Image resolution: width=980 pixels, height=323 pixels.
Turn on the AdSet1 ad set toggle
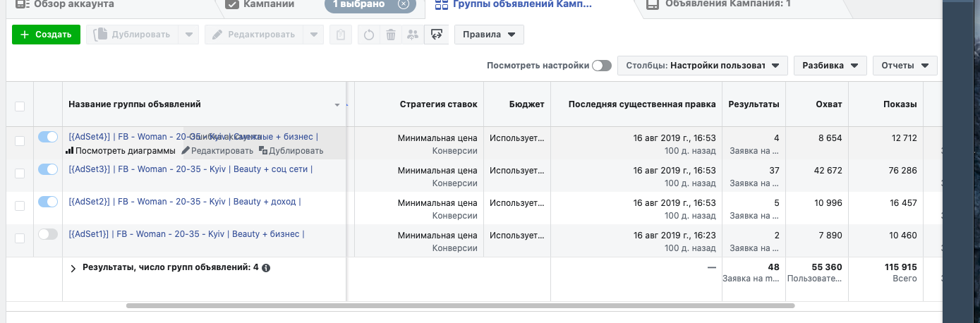pos(48,234)
